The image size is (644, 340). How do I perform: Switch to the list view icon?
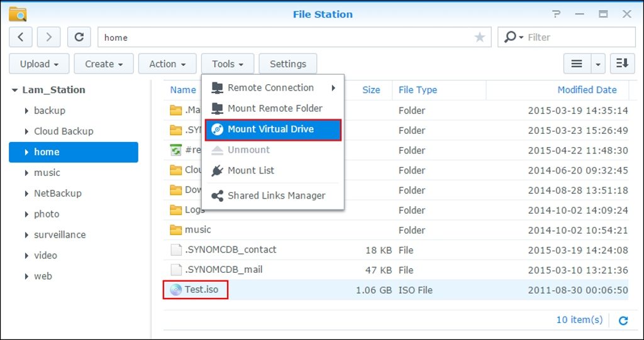tap(576, 63)
